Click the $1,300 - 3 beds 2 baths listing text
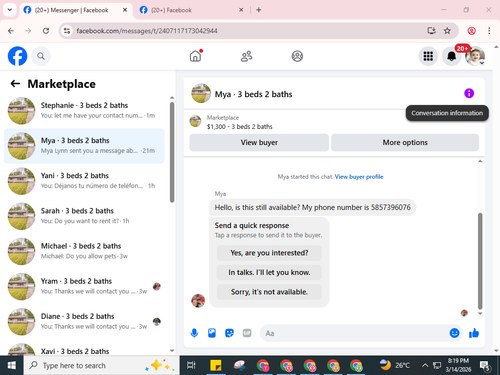The height and width of the screenshot is (375, 500). [240, 127]
